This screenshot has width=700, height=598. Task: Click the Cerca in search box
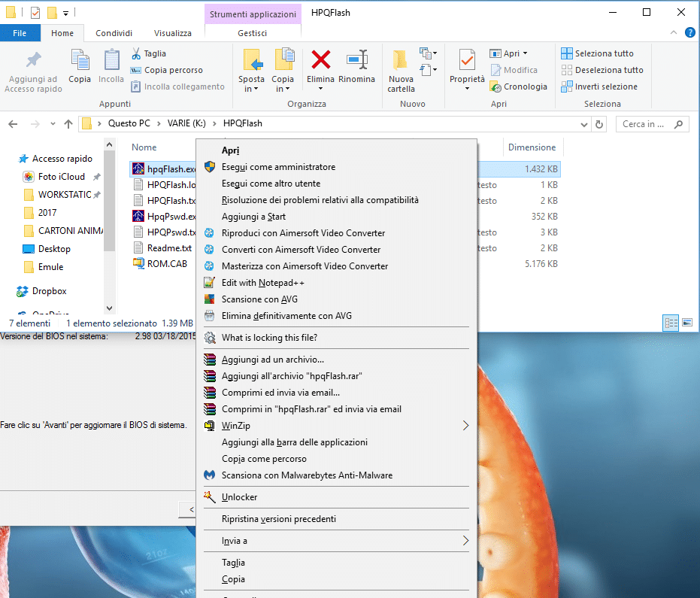coord(652,124)
